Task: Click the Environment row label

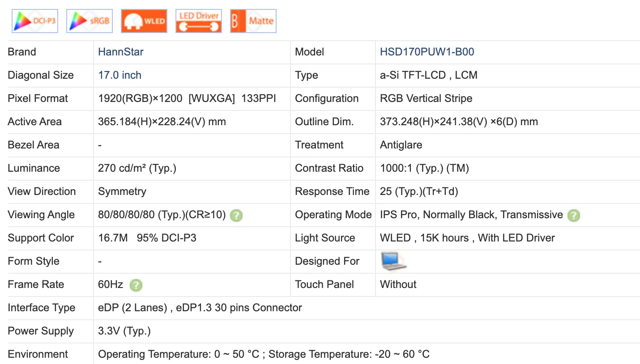Action: tap(38, 354)
